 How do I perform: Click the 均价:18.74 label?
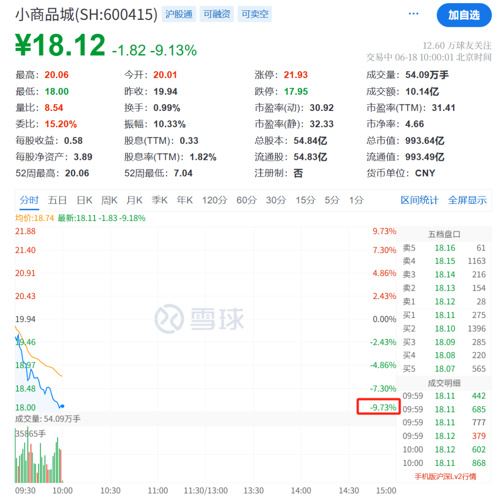34,218
